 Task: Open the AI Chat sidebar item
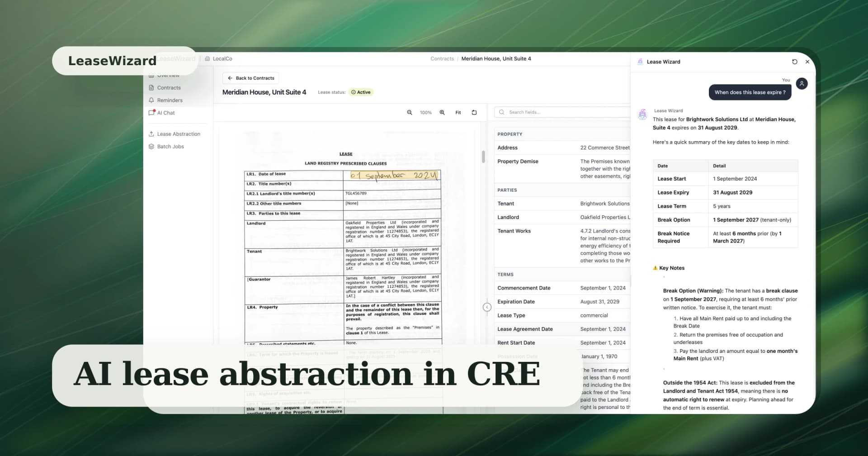[x=162, y=113]
